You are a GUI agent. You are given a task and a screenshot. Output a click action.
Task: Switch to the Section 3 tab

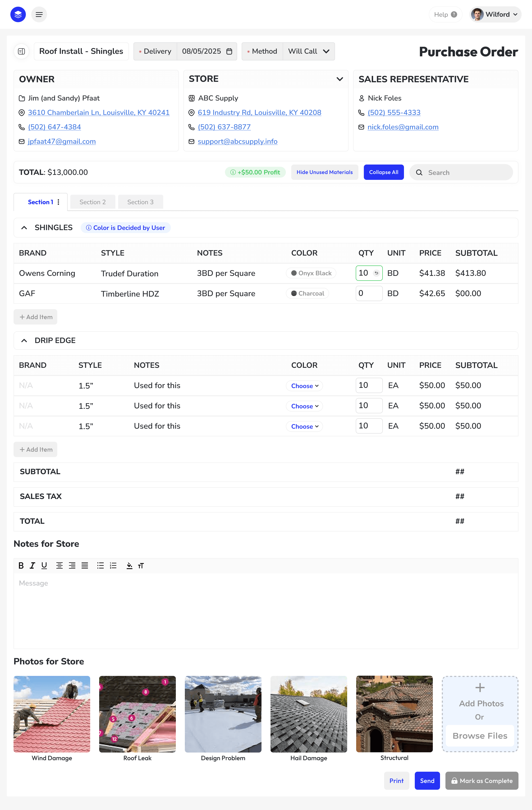coord(140,202)
